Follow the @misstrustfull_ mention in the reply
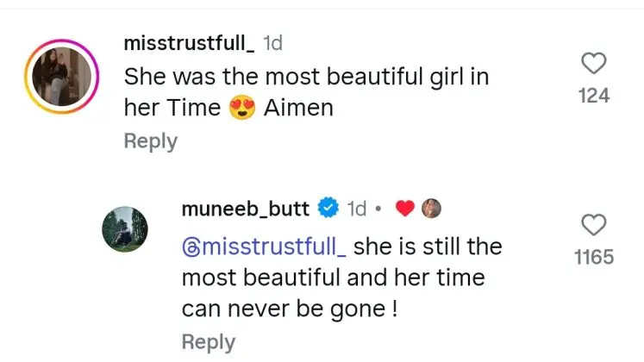The width and height of the screenshot is (644, 362). click(x=264, y=247)
